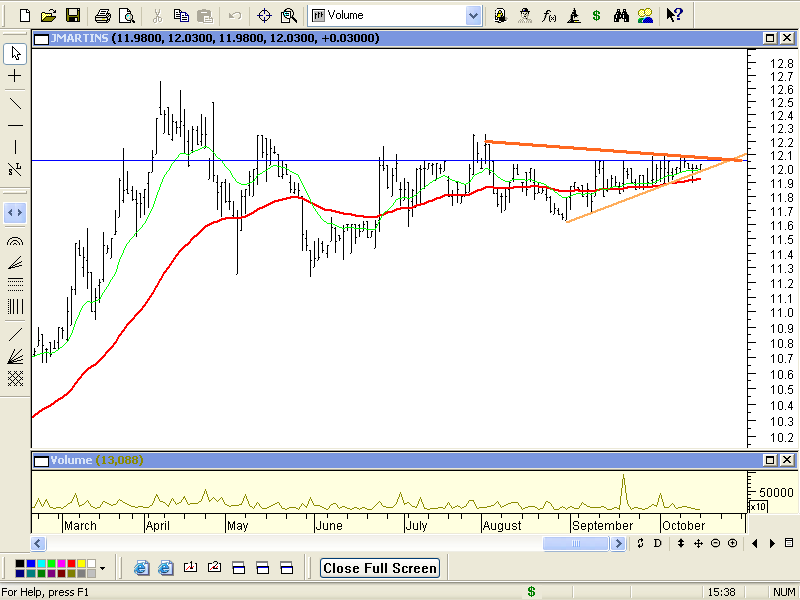Pick the black color swatch
The width and height of the screenshot is (800, 600).
20,563
